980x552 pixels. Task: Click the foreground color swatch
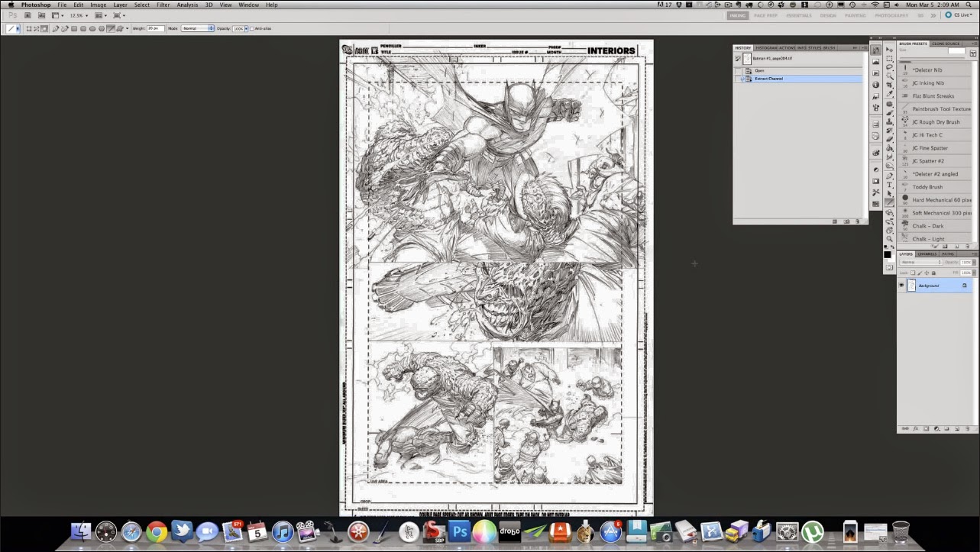point(886,254)
